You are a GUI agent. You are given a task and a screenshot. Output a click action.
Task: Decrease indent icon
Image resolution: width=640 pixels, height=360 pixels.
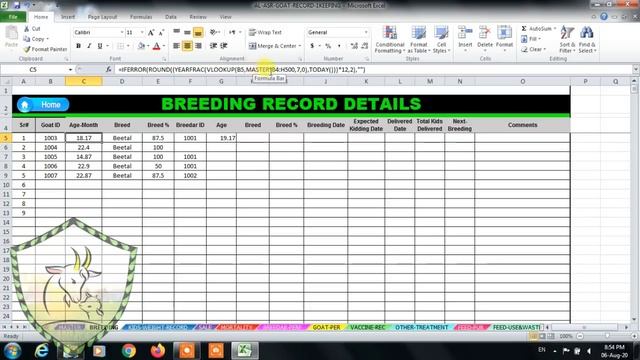click(213, 46)
